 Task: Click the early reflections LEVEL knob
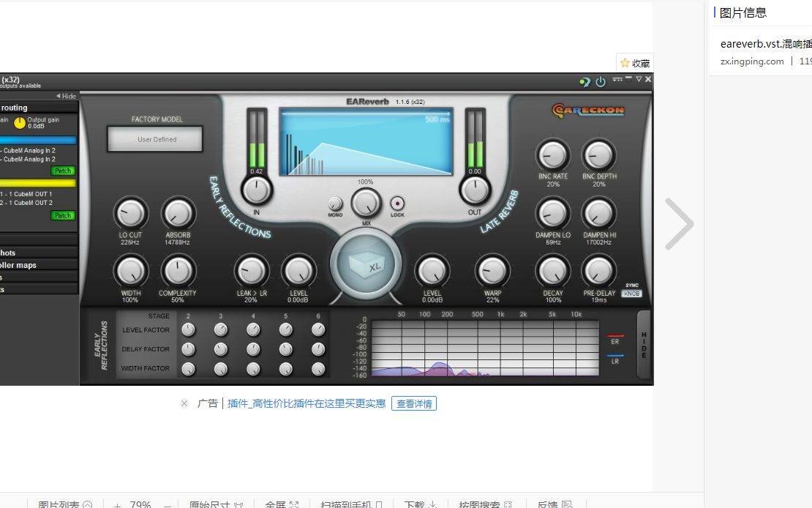click(x=298, y=271)
